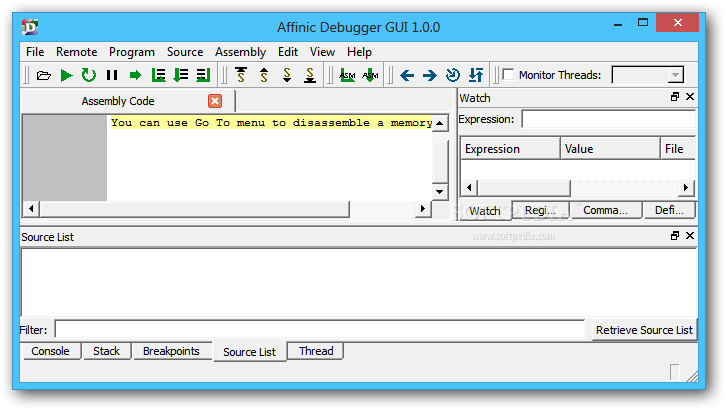Viewport: 726px width, 410px height.
Task: Pause execution with the Pause icon
Action: point(112,75)
